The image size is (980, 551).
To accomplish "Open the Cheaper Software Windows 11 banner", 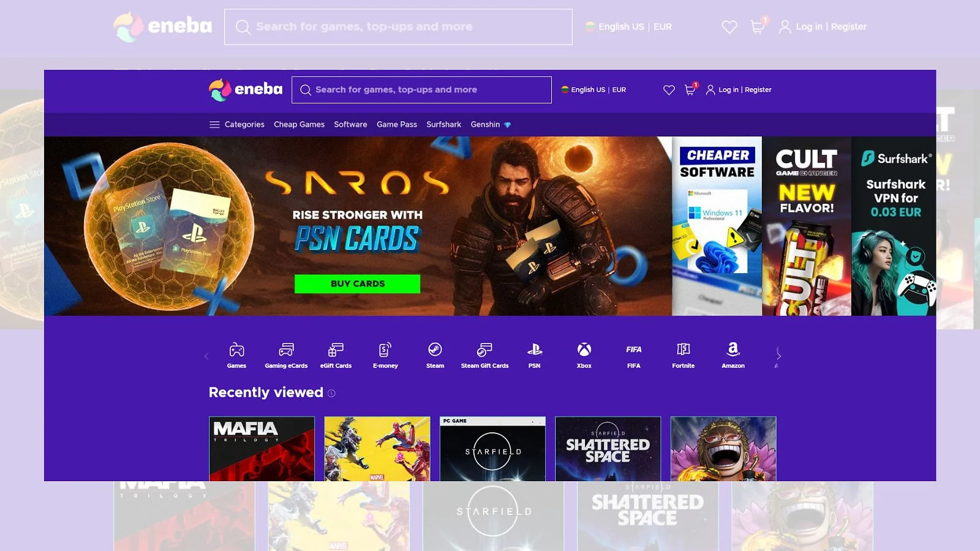I will [x=717, y=226].
